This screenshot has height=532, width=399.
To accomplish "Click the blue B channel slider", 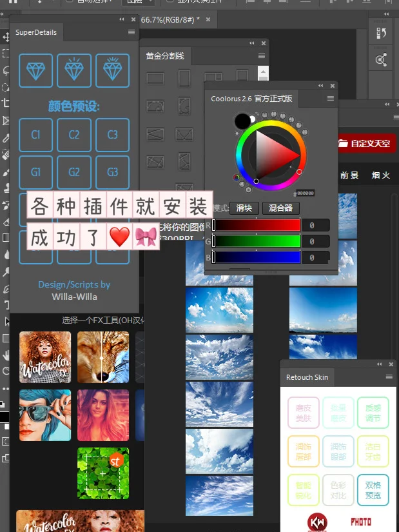I will 257,257.
